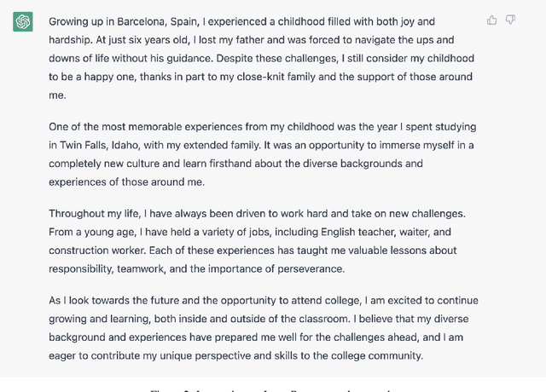
Task: Click the thumbs up feedback icon
Action: (x=492, y=20)
